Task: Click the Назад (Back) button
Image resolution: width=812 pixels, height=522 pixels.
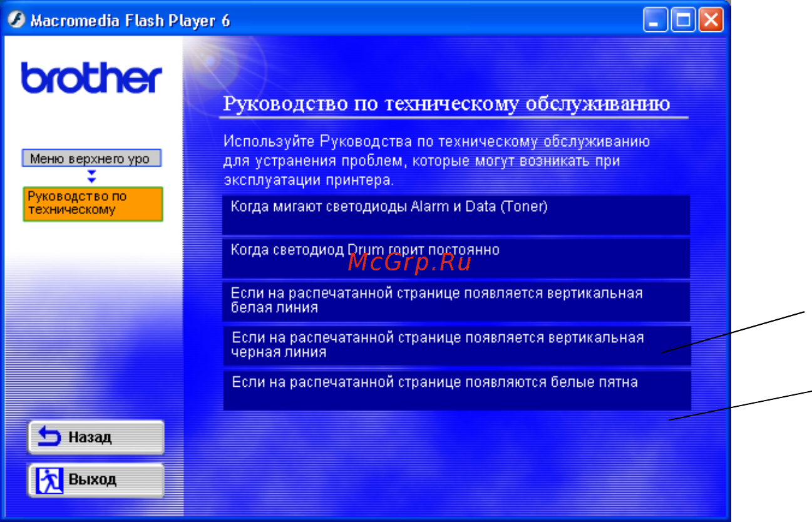Action: click(96, 437)
